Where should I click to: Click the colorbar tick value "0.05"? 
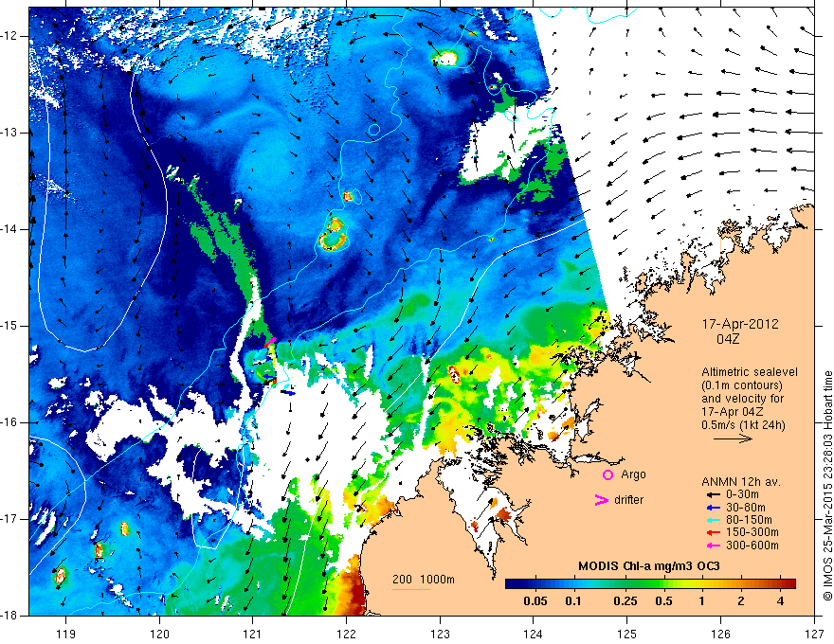click(x=535, y=601)
